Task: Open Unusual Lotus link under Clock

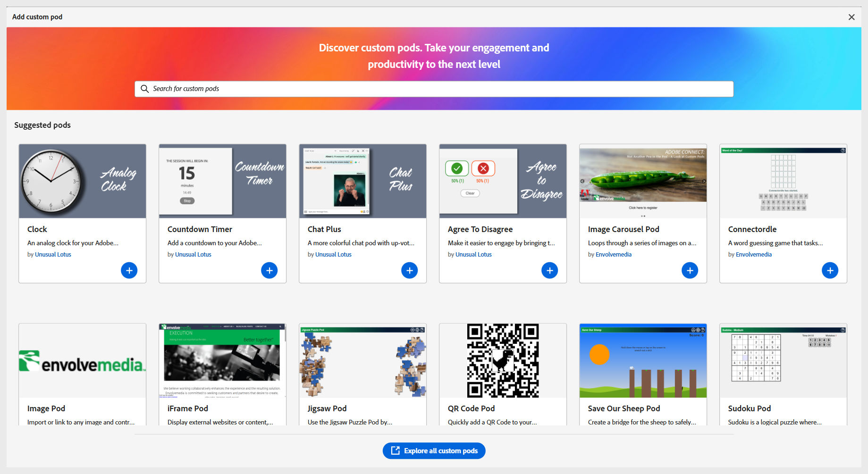Action: 53,254
